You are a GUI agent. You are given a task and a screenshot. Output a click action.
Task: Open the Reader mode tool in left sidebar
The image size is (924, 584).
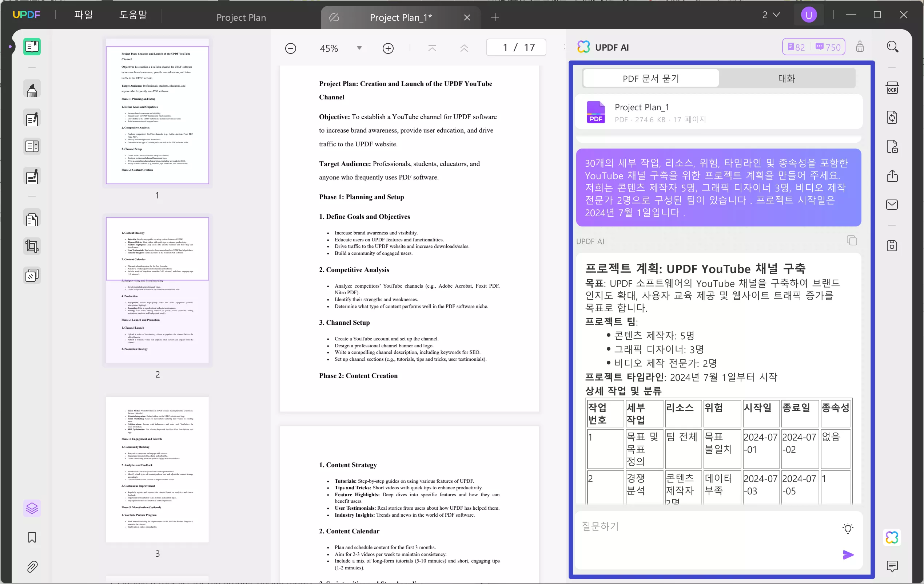tap(32, 47)
